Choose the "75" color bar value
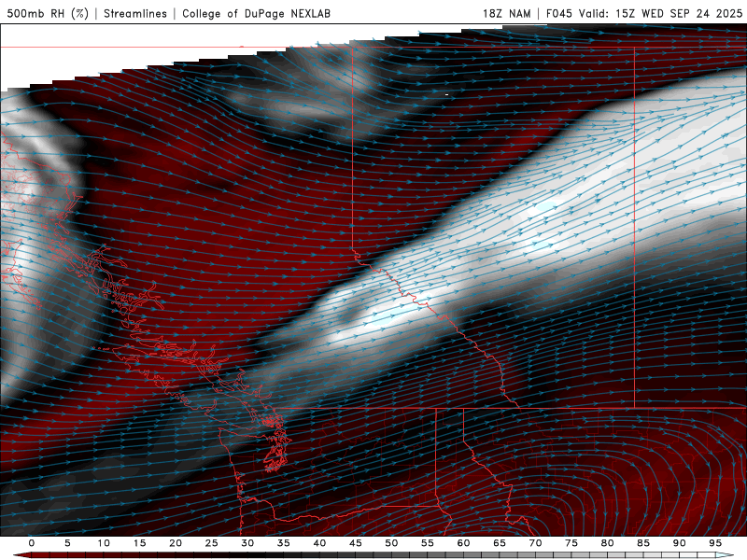The width and height of the screenshot is (747, 560). tap(571, 543)
